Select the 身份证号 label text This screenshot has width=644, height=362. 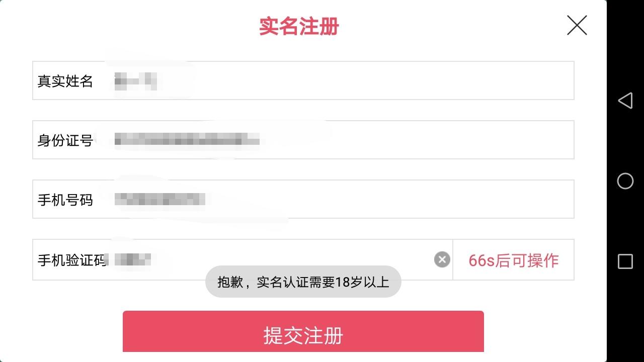(65, 140)
